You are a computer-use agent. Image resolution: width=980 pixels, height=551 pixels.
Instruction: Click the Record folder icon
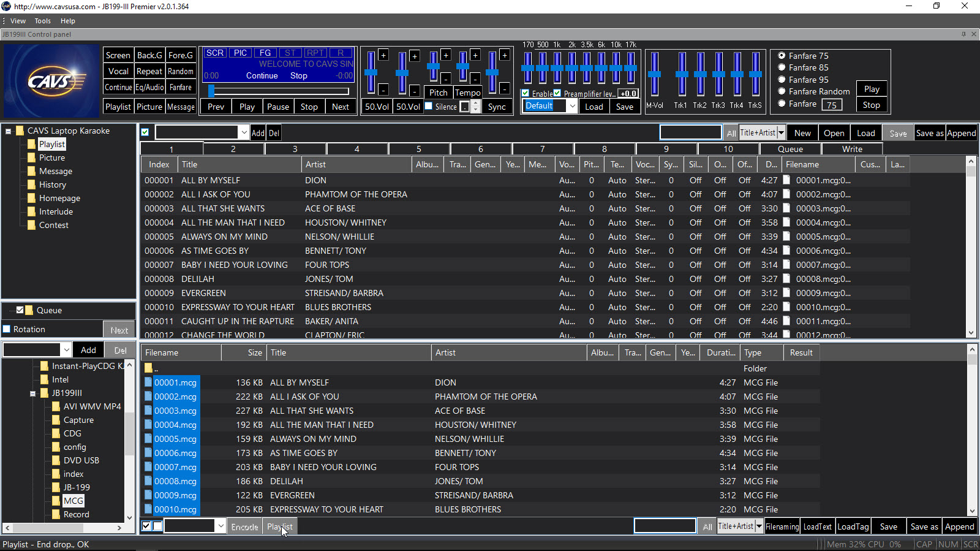pos(56,514)
